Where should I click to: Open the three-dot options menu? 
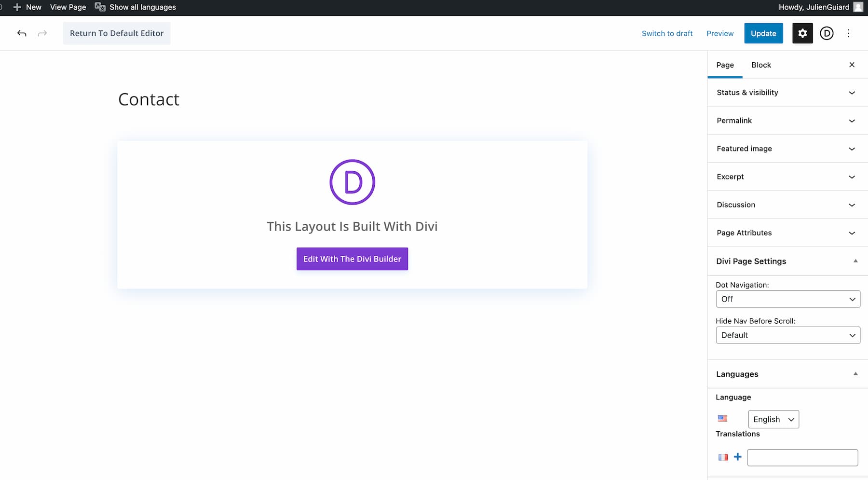(x=849, y=33)
